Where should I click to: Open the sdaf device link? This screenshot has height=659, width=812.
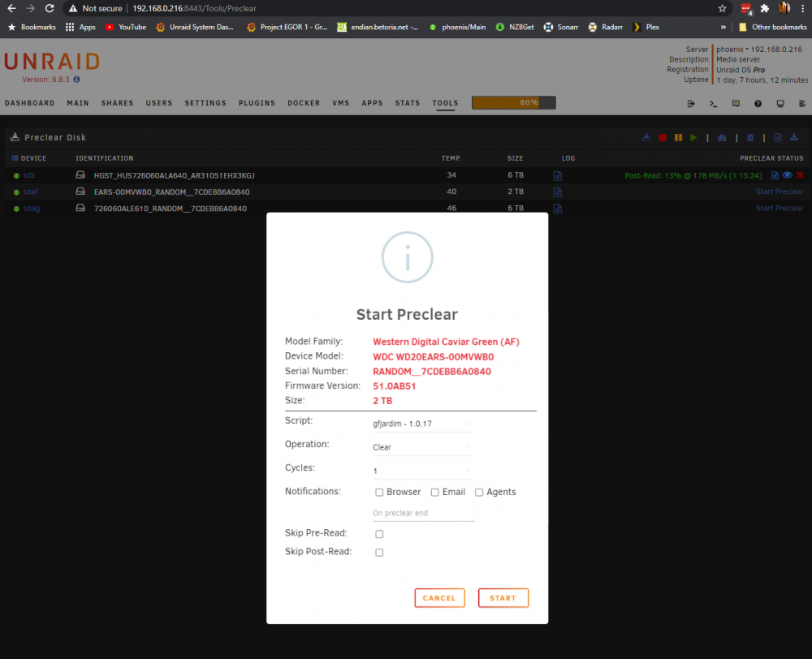click(x=31, y=192)
